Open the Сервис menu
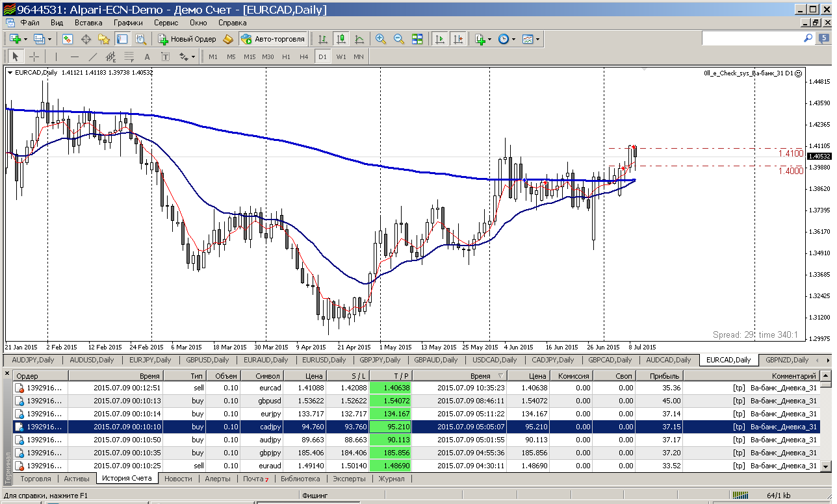 [166, 22]
